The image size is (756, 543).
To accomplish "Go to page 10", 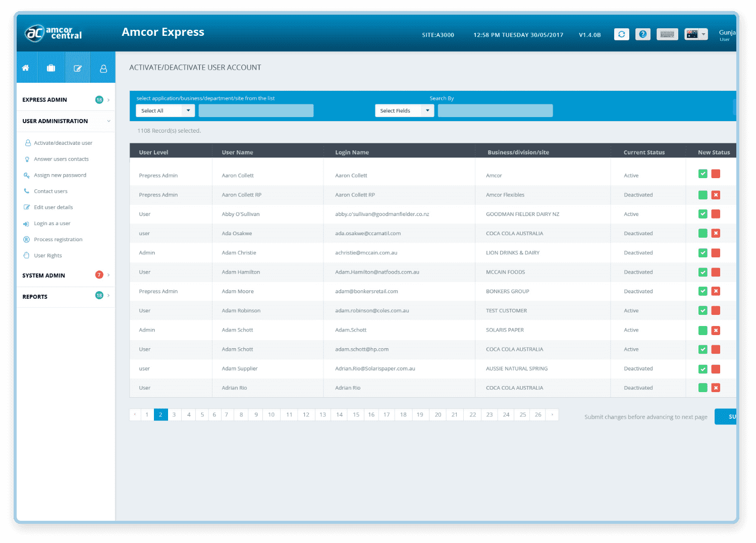I will (272, 414).
